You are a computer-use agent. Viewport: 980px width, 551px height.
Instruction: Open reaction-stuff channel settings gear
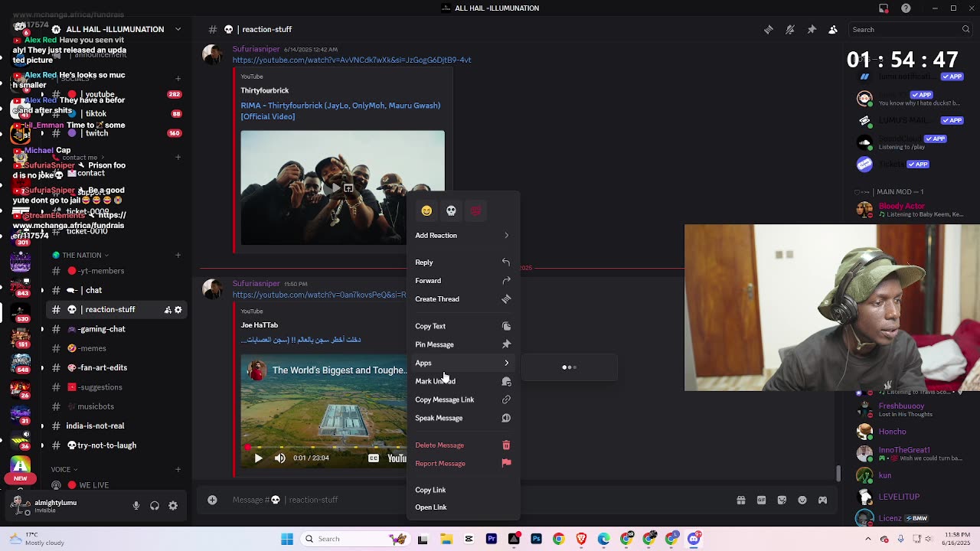click(178, 310)
